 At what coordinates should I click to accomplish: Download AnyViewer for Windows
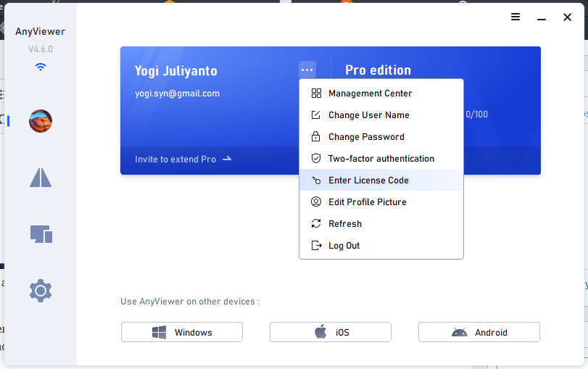coord(182,332)
